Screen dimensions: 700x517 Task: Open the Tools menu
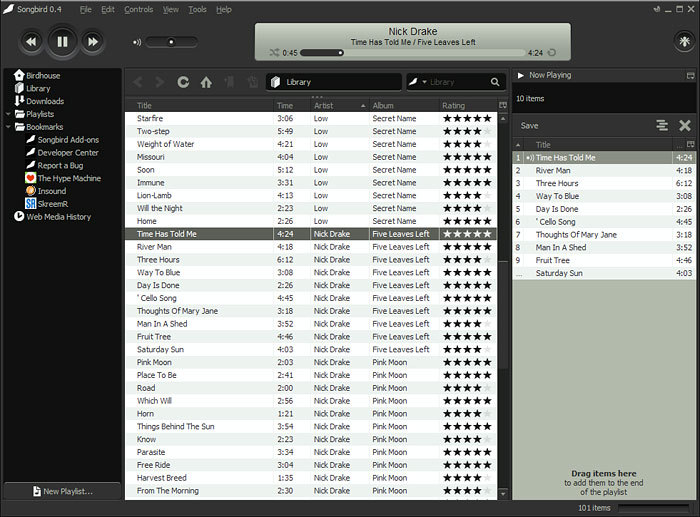tap(197, 9)
